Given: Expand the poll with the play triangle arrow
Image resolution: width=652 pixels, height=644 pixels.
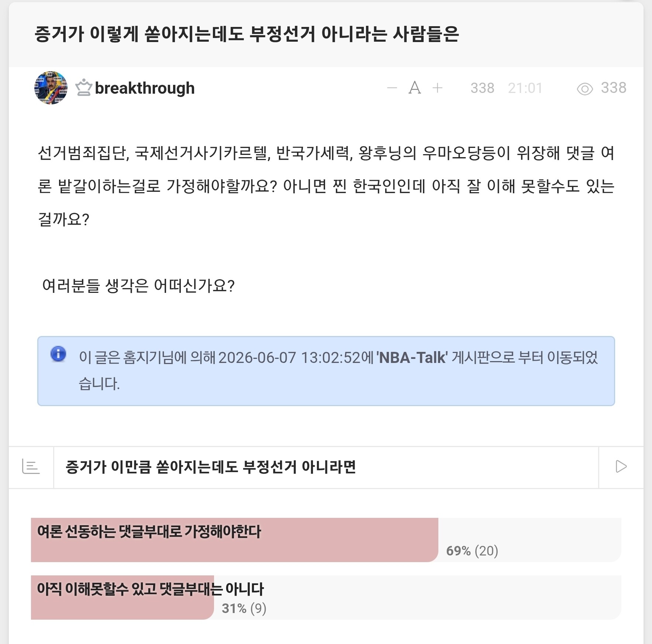Looking at the screenshot, I should tap(621, 467).
